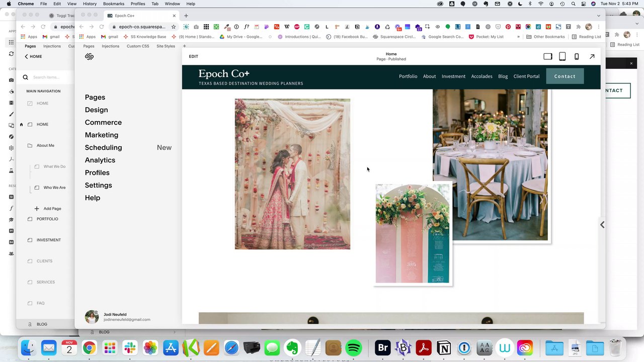Open Settings in Squarespace menu
This screenshot has width=644, height=362.
click(99, 185)
